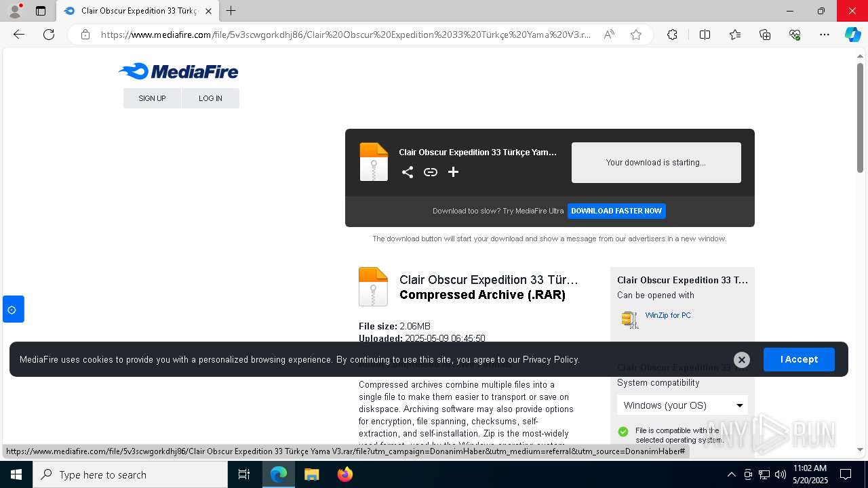This screenshot has height=488, width=868.
Task: Go back to previous page
Action: [x=19, y=35]
